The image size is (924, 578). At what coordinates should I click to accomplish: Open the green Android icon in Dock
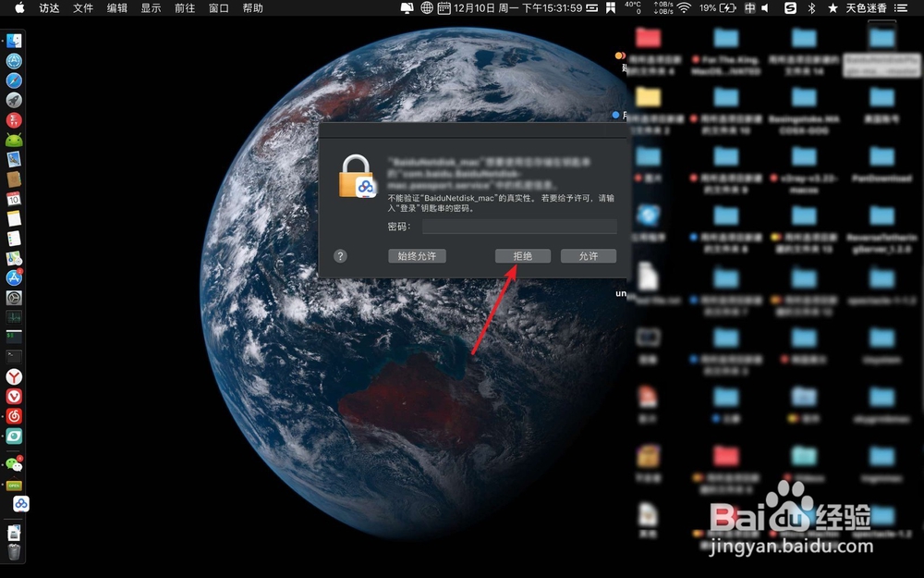point(14,140)
